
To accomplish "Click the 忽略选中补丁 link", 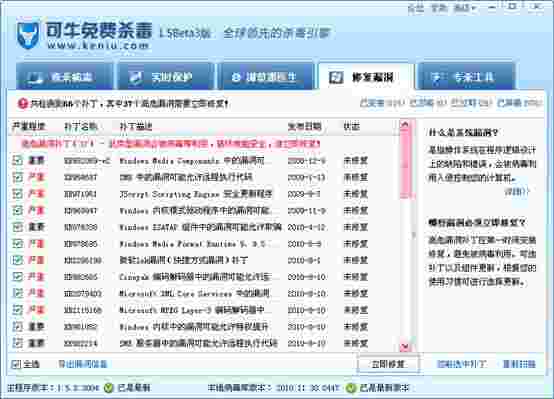I will 461,364.
